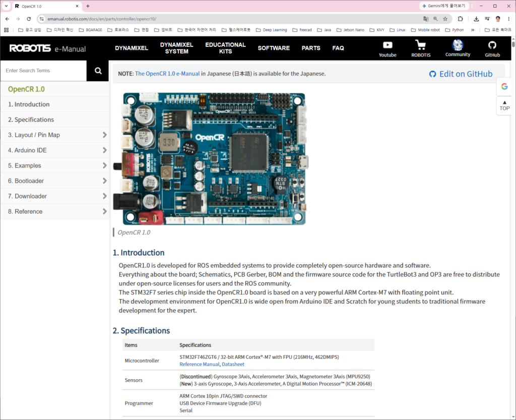516x420 pixels.
Task: Open the ROBOTIS shopping cart icon
Action: tap(421, 48)
